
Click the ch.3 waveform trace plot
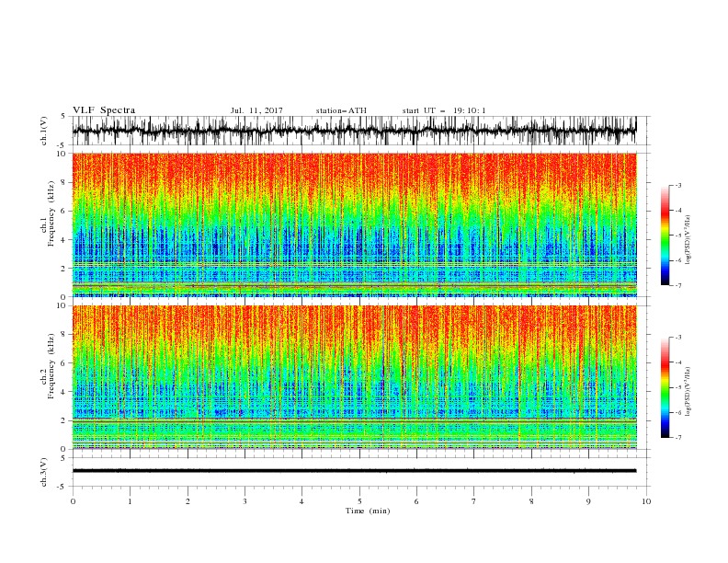coord(354,471)
